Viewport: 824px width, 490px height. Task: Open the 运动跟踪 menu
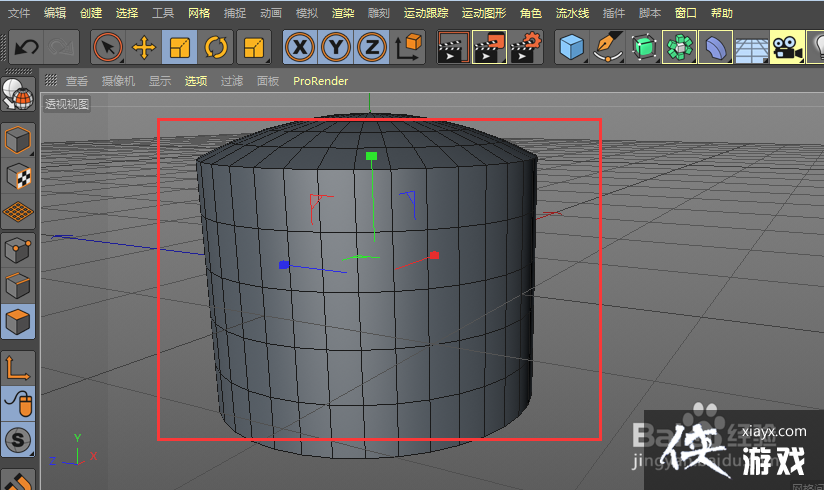(x=426, y=13)
